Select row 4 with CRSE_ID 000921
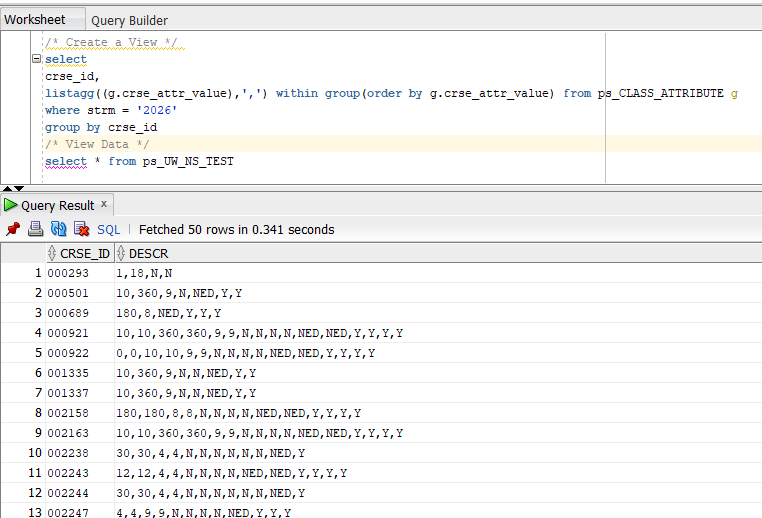762x518 pixels. click(x=381, y=333)
